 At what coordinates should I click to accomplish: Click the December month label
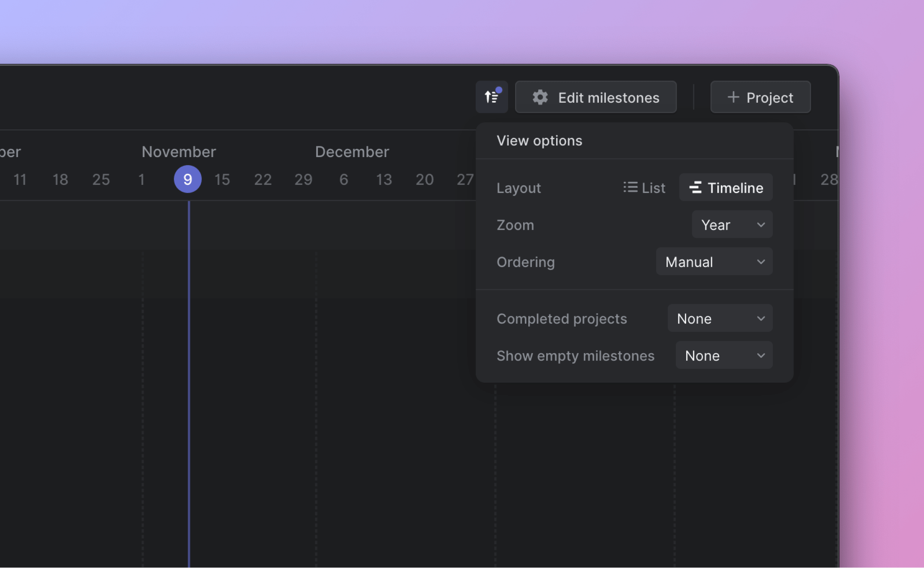pyautogui.click(x=352, y=152)
